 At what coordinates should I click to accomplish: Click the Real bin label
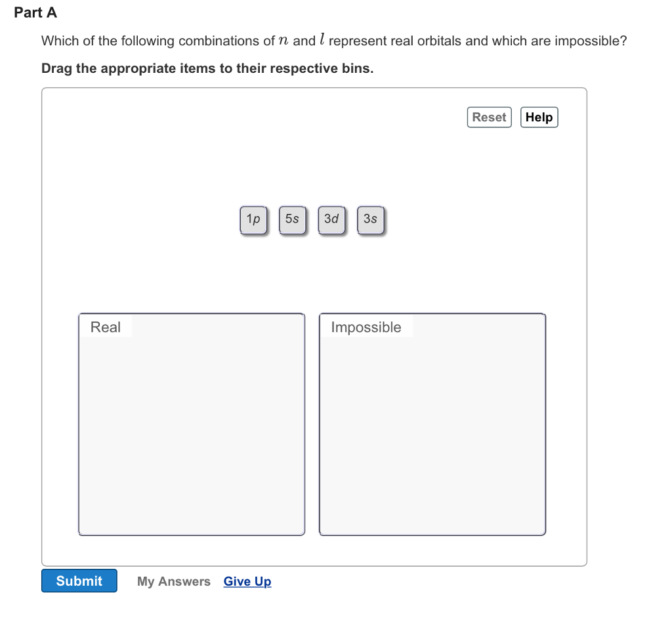(x=106, y=327)
